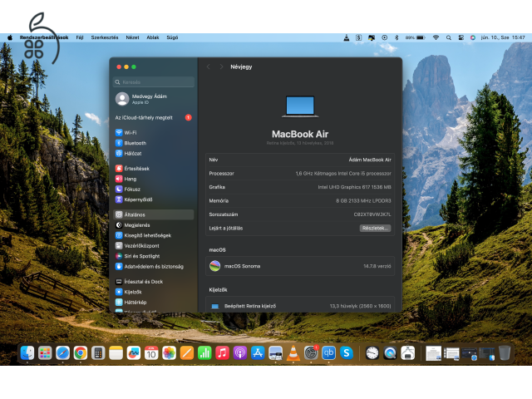Click the Keresés search field
The image size is (532, 399).
[x=153, y=82]
